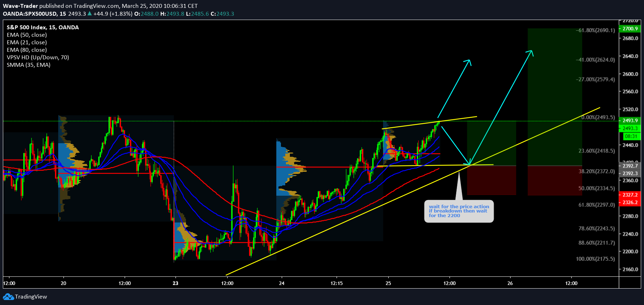Click the grey 2392.7 price label

point(630,166)
